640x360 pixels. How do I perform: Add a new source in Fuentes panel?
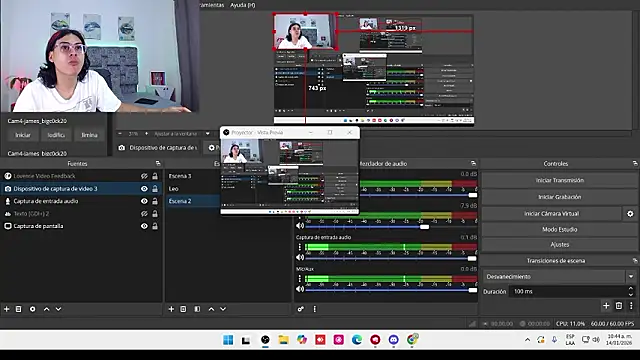pyautogui.click(x=7, y=309)
